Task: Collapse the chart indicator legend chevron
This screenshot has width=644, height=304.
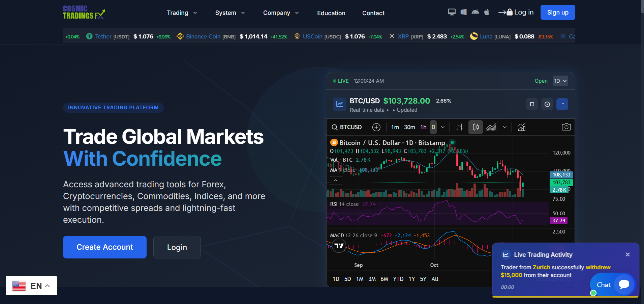Action: tap(336, 181)
